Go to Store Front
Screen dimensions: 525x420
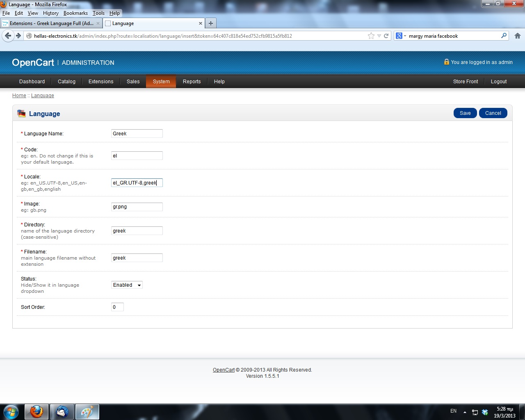pyautogui.click(x=466, y=82)
